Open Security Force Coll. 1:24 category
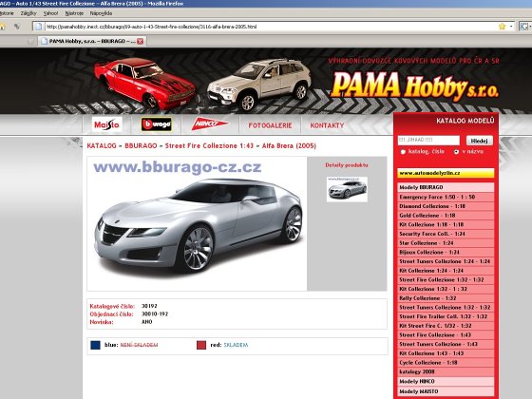Viewport: 532px width, 399px height. tap(446, 234)
